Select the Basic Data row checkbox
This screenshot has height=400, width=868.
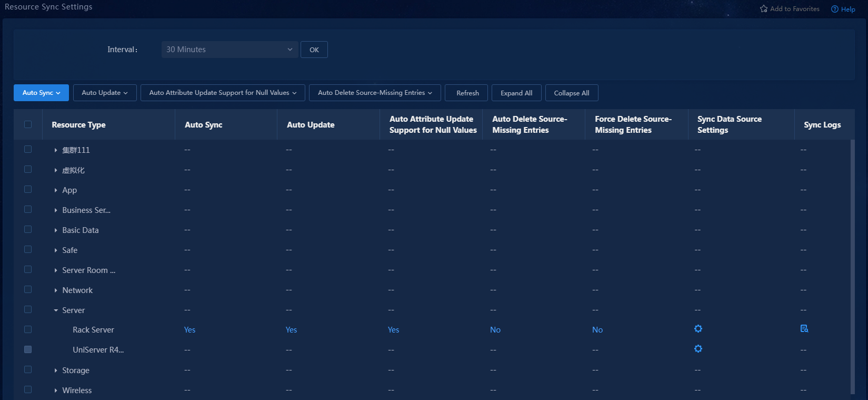click(x=28, y=229)
